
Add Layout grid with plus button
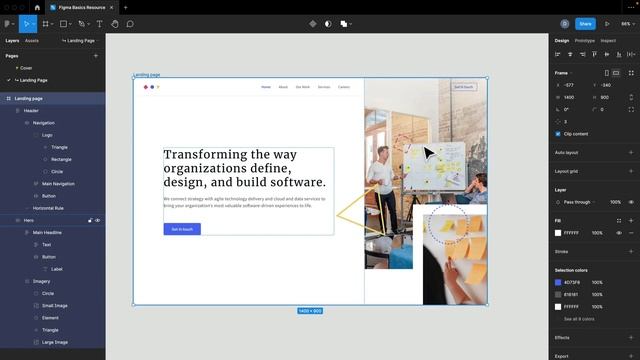pyautogui.click(x=631, y=171)
